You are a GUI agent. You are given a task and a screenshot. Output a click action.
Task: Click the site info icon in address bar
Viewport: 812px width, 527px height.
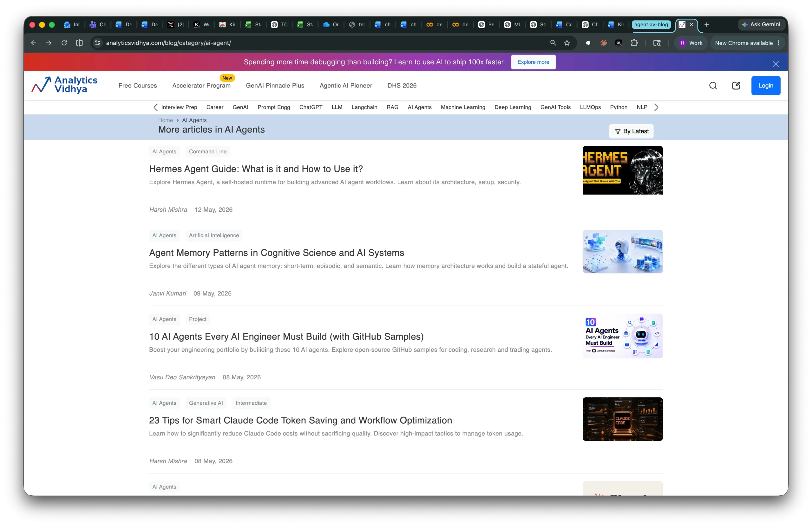pyautogui.click(x=98, y=43)
